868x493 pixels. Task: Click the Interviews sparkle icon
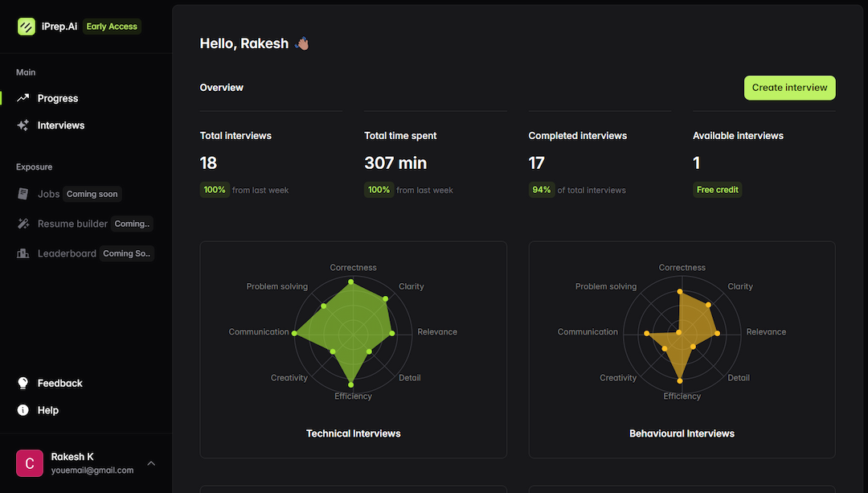coord(23,125)
